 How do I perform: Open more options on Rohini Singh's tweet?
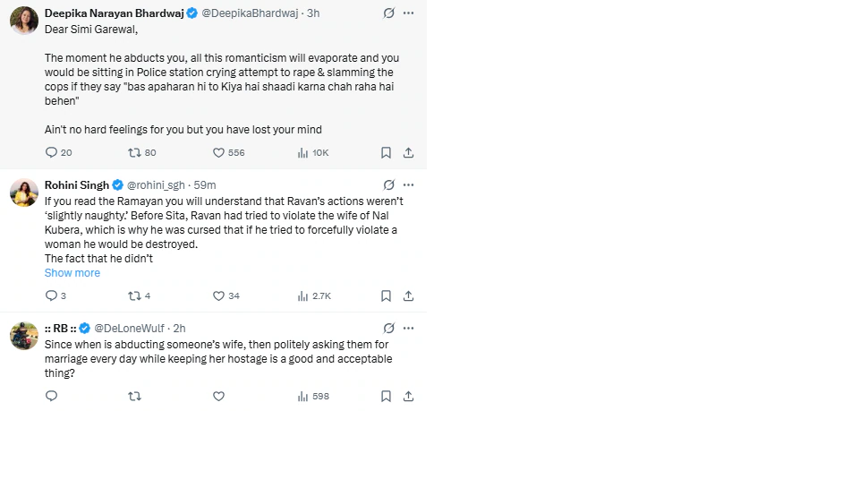[408, 185]
